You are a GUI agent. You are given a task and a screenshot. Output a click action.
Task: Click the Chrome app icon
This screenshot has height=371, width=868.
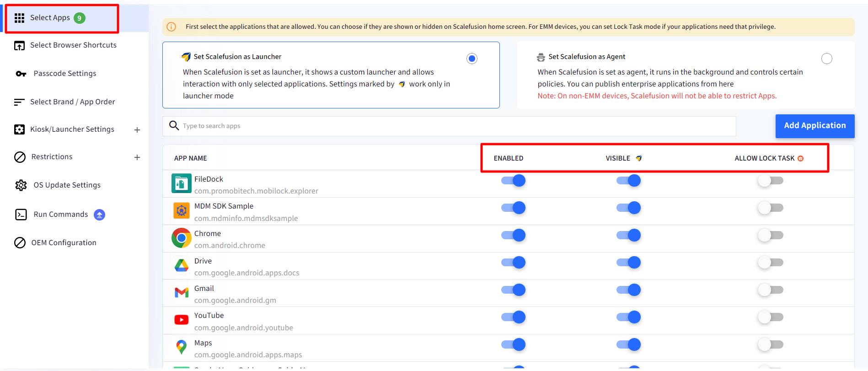coord(181,238)
